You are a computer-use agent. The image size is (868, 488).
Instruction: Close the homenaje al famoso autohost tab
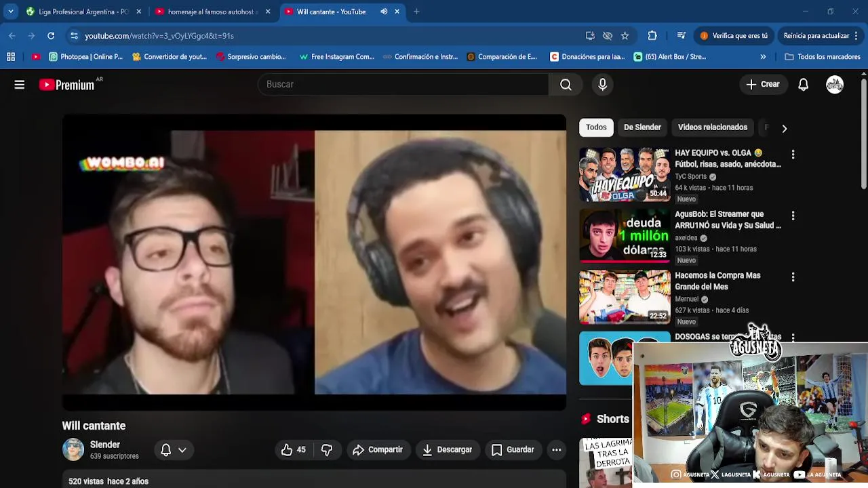(268, 12)
